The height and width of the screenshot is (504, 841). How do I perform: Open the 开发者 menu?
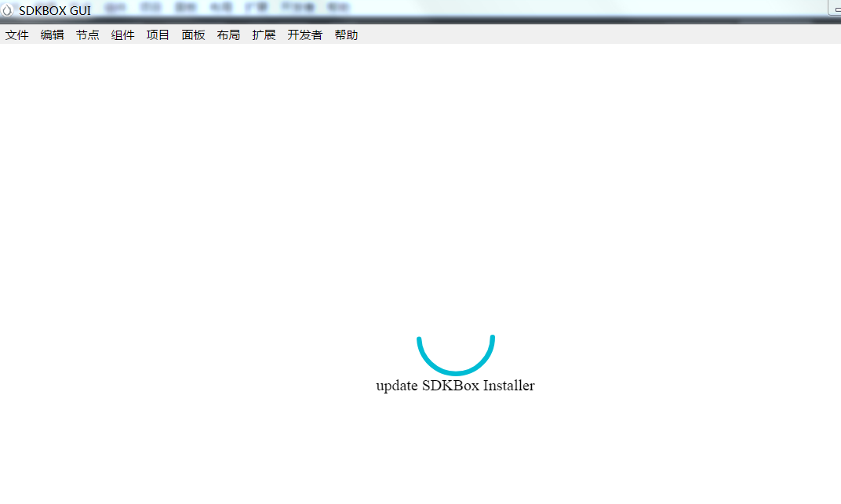[304, 34]
